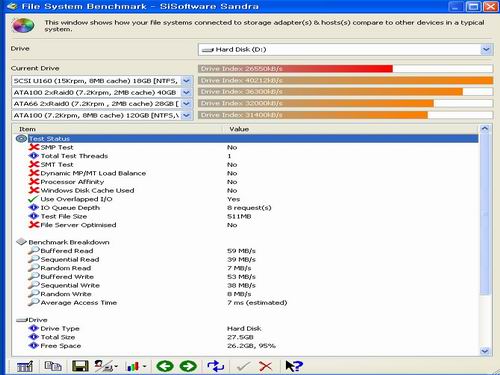Click the diamond icon beside Benchmark Breakdown
500x375 pixels.
pyautogui.click(x=21, y=242)
